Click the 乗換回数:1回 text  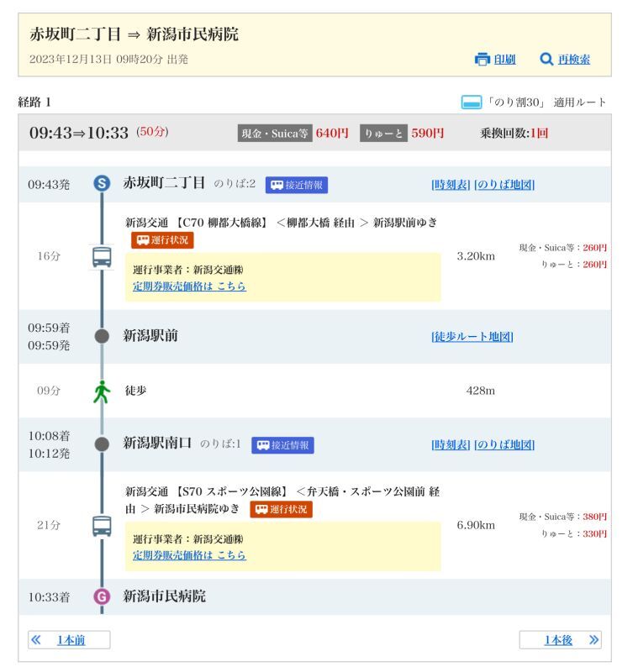(514, 134)
